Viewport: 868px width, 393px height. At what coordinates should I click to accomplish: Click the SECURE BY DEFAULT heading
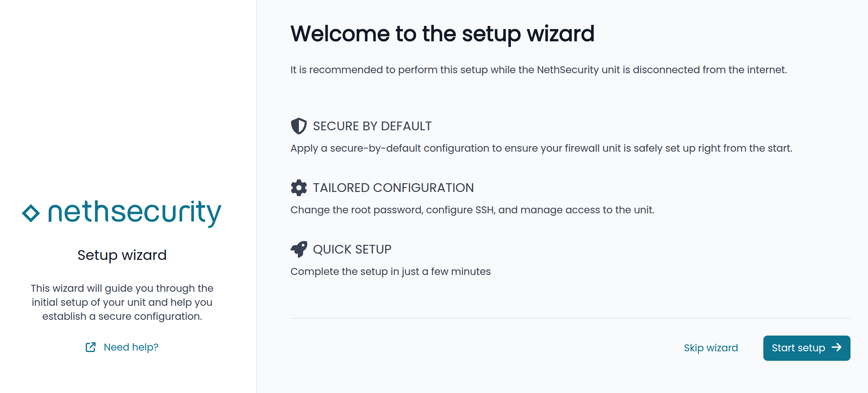372,126
